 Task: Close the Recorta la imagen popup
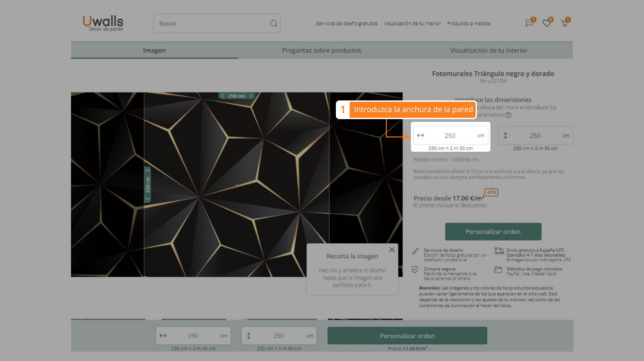click(x=392, y=250)
